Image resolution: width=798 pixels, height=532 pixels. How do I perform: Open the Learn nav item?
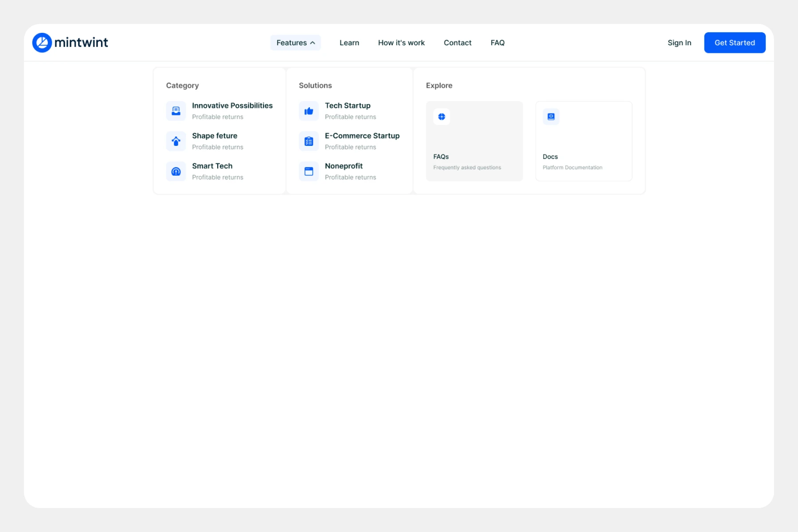coord(349,43)
